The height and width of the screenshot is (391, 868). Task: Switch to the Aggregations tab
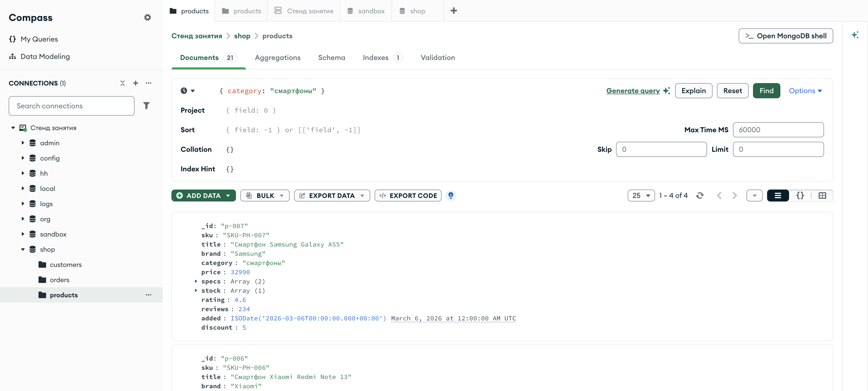pos(277,58)
